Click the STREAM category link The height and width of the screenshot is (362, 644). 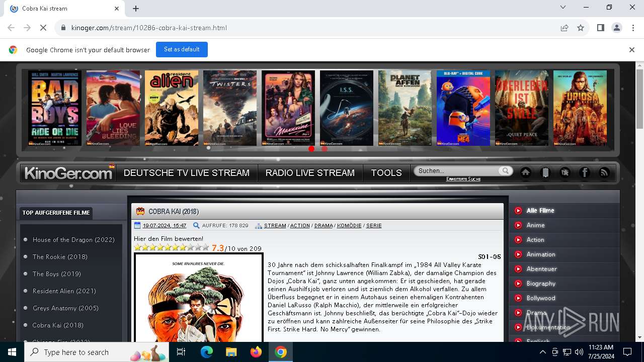tap(275, 226)
